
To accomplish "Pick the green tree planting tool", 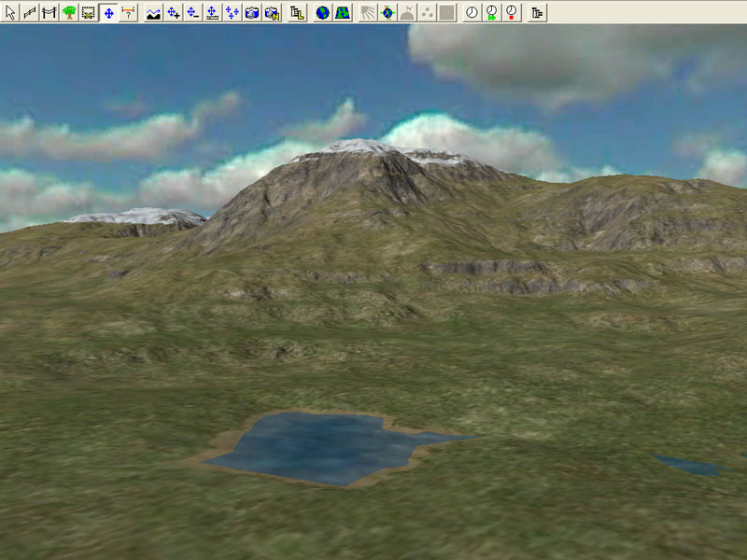I will (69, 13).
